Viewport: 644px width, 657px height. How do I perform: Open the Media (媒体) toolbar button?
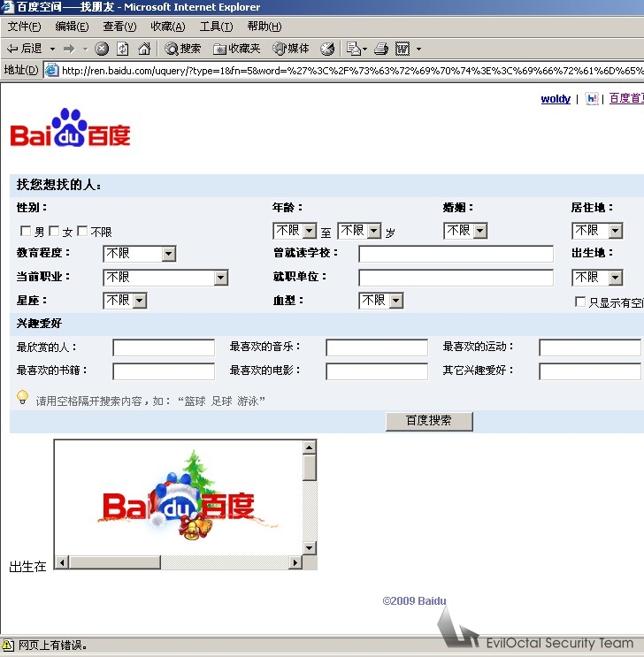click(x=290, y=49)
